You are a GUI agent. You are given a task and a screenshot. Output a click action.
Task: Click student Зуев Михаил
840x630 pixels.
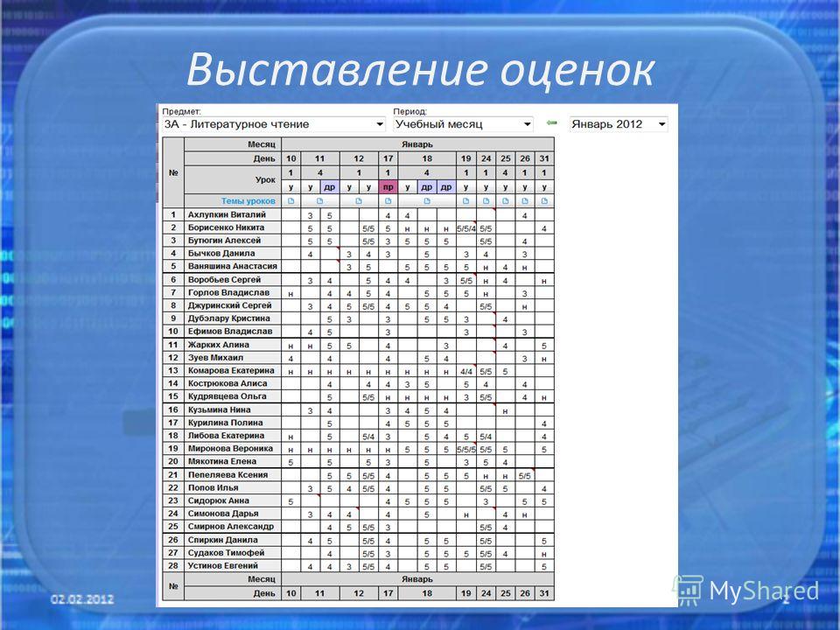[215, 357]
